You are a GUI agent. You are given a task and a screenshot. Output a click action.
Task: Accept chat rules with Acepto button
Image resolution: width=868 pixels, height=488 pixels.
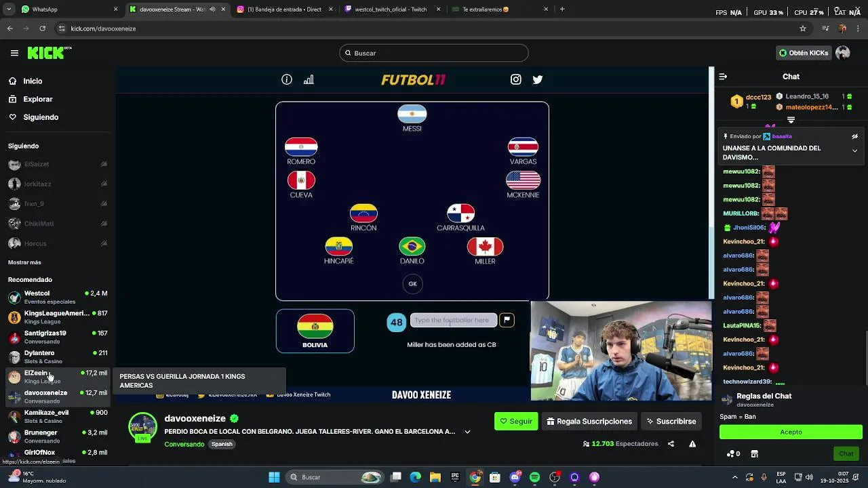click(x=791, y=432)
